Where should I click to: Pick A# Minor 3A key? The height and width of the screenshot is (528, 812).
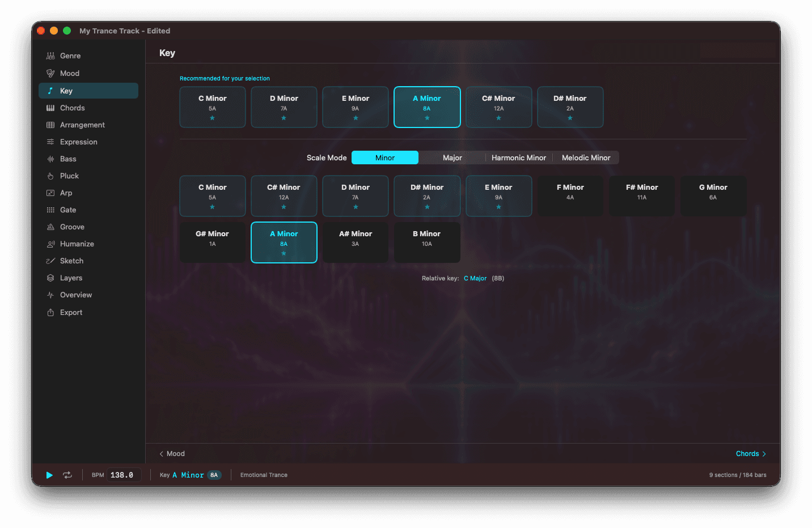click(356, 242)
